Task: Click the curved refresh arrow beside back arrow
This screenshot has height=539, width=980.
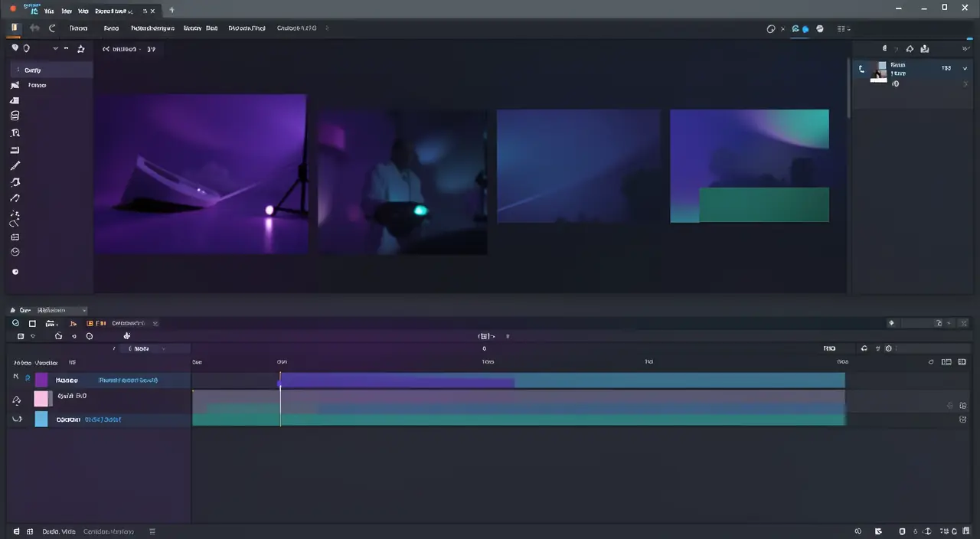Action: (x=53, y=28)
